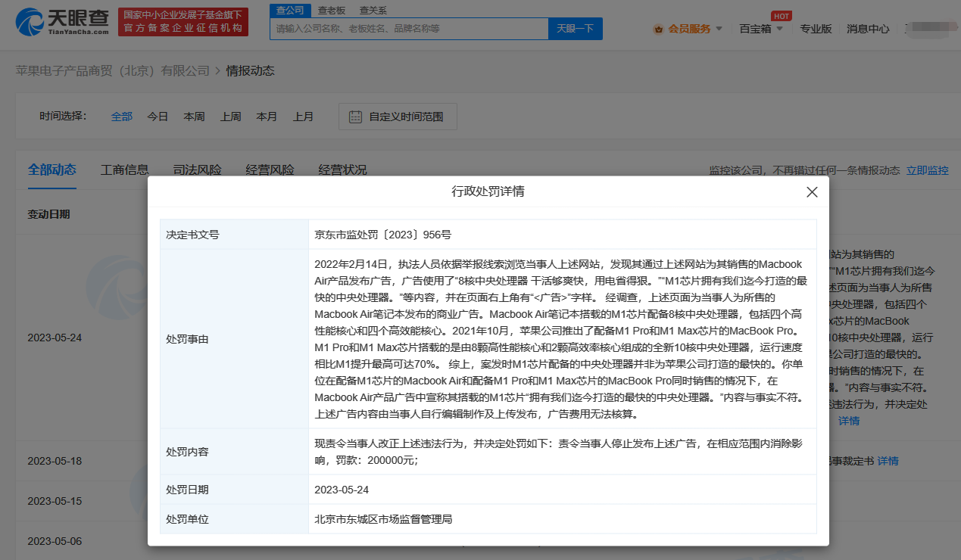Click the 处罚内容 label cell
This screenshot has height=560, width=961.
tap(234, 452)
